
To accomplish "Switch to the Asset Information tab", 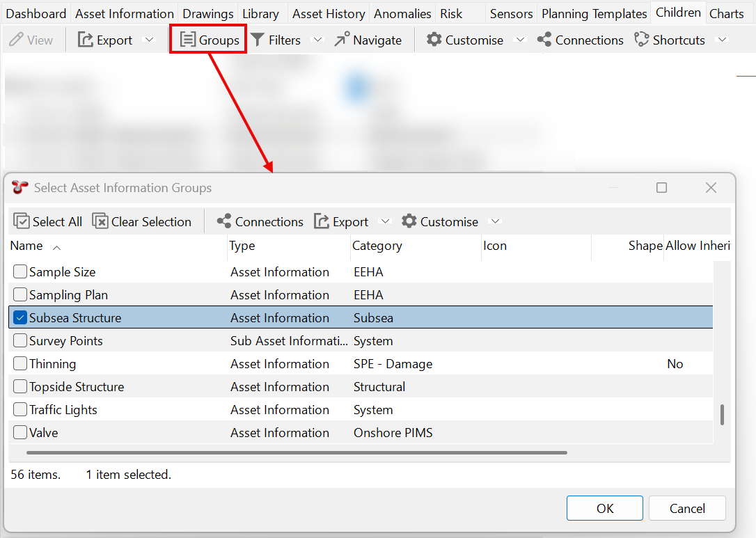I will (125, 13).
